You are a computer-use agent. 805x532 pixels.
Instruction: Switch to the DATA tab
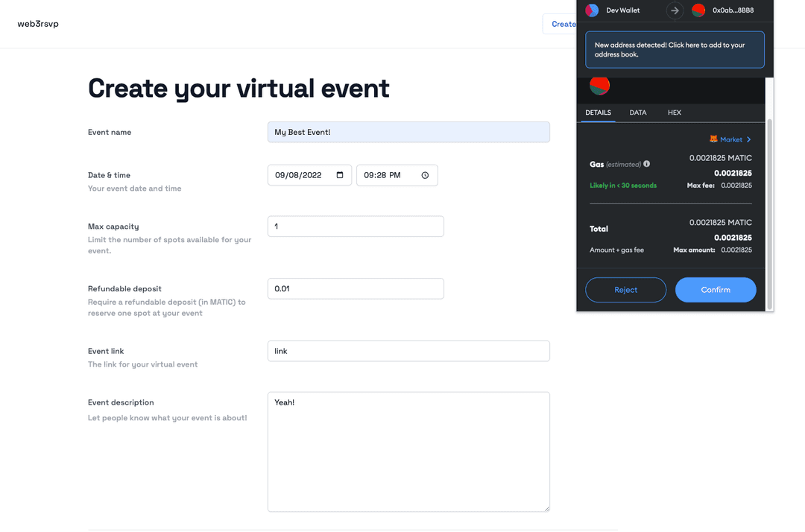638,113
